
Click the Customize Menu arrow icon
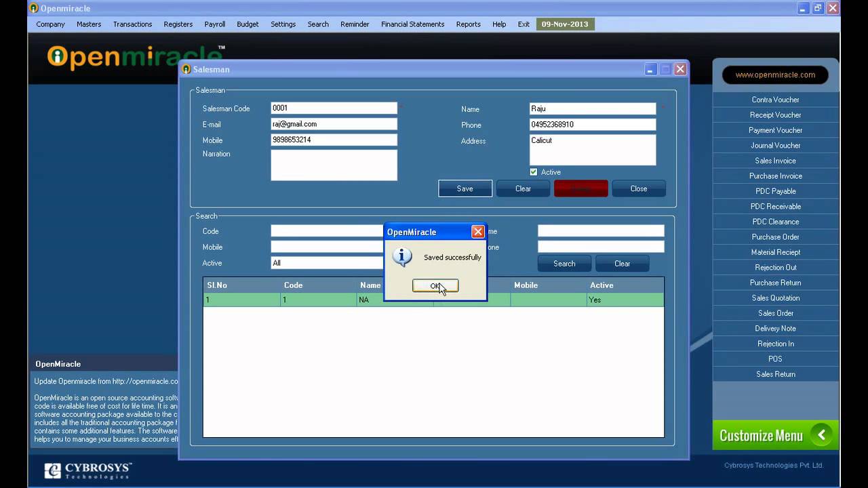(x=821, y=435)
